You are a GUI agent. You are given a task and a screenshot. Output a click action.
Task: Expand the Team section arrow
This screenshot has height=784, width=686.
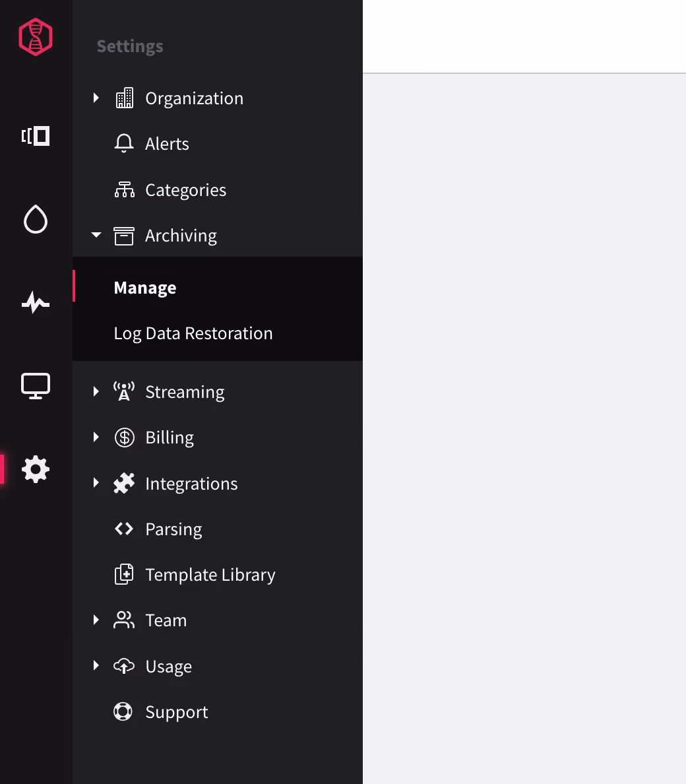click(x=96, y=620)
